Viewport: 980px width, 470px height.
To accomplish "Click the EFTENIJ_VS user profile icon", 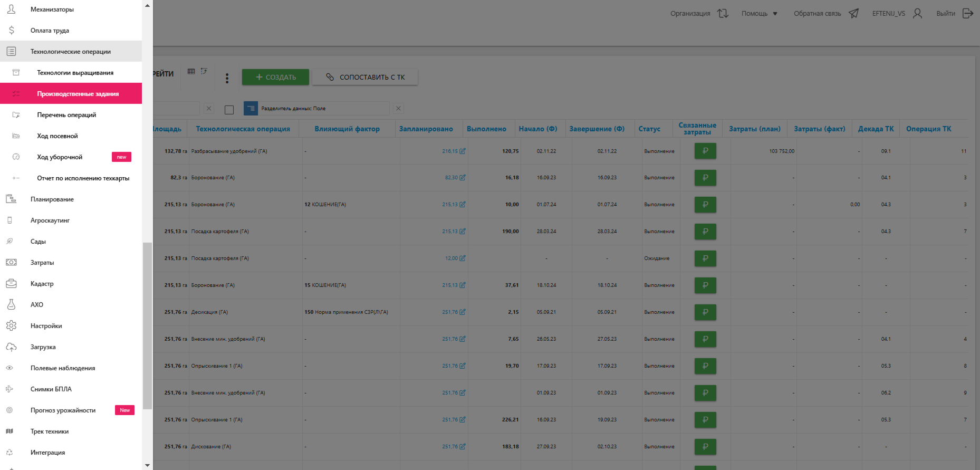I will coord(917,14).
